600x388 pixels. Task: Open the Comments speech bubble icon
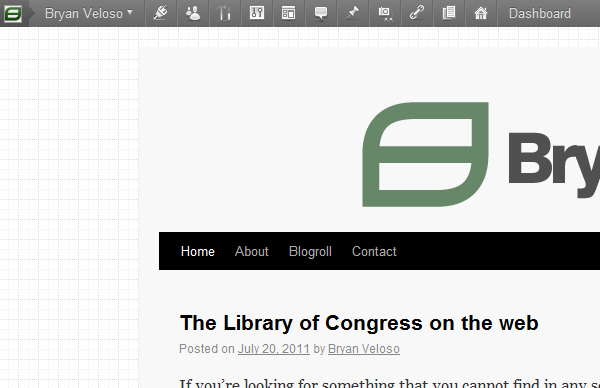321,13
